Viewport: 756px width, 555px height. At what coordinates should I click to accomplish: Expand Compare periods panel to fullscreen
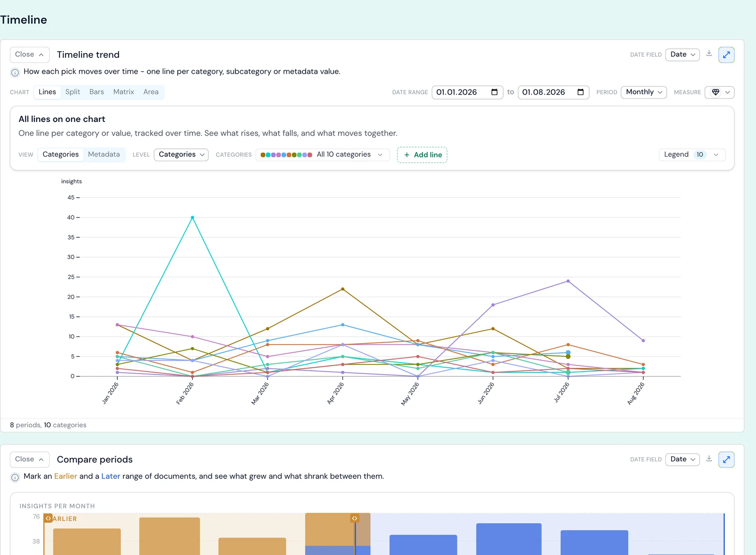tap(726, 460)
